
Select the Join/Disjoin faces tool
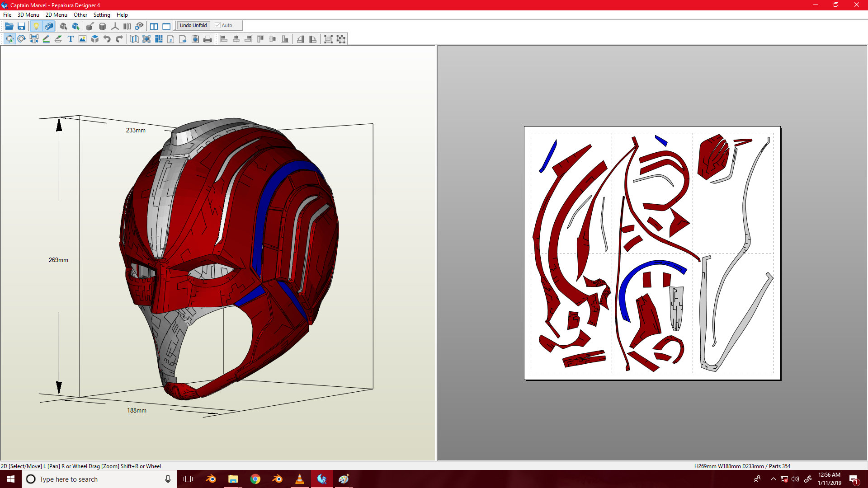34,39
